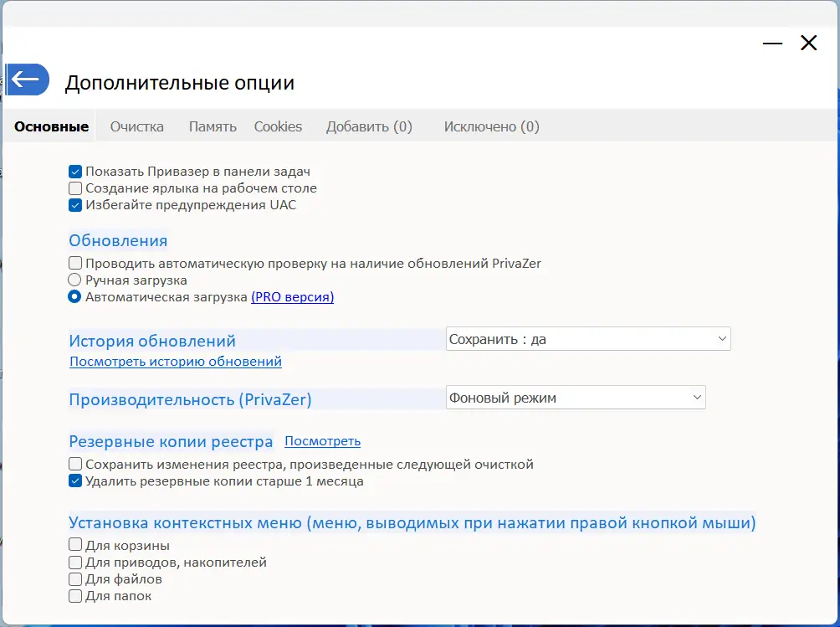Click the PRO версия link
Viewport: 840px width, 627px height.
click(292, 297)
